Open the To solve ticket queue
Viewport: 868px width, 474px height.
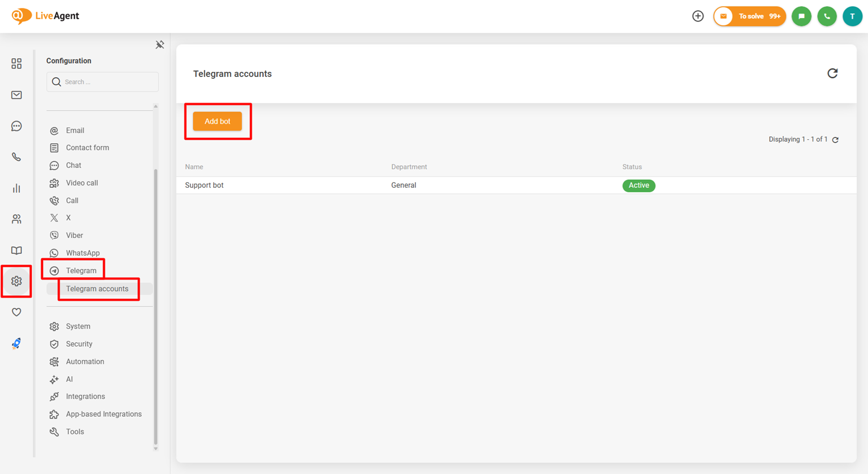pyautogui.click(x=749, y=16)
